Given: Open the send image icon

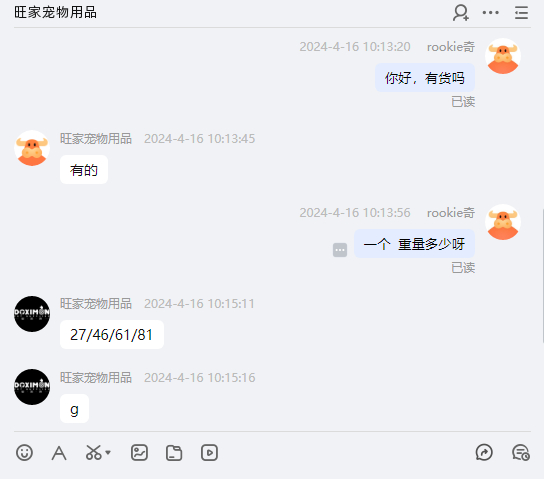Looking at the screenshot, I should point(139,453).
